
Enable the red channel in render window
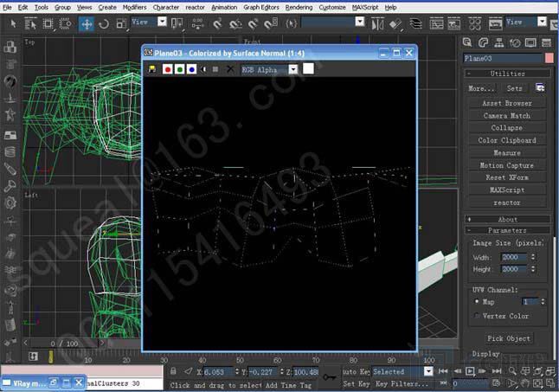pyautogui.click(x=168, y=69)
